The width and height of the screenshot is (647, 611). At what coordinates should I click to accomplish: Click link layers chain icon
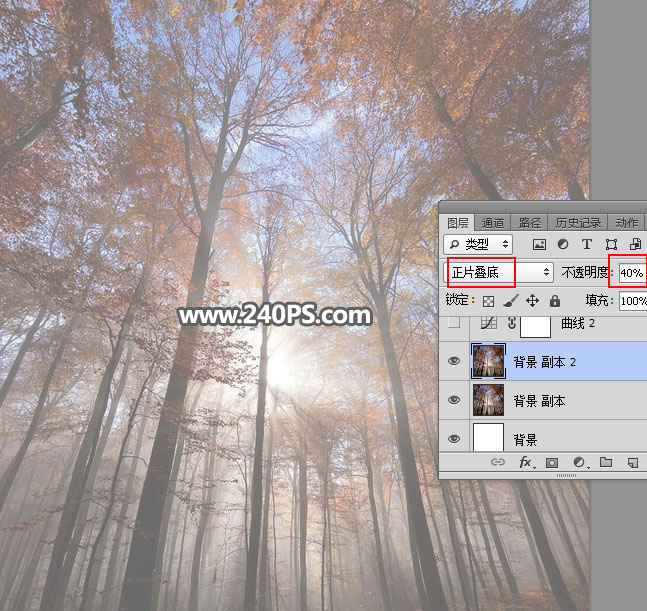coord(498,462)
